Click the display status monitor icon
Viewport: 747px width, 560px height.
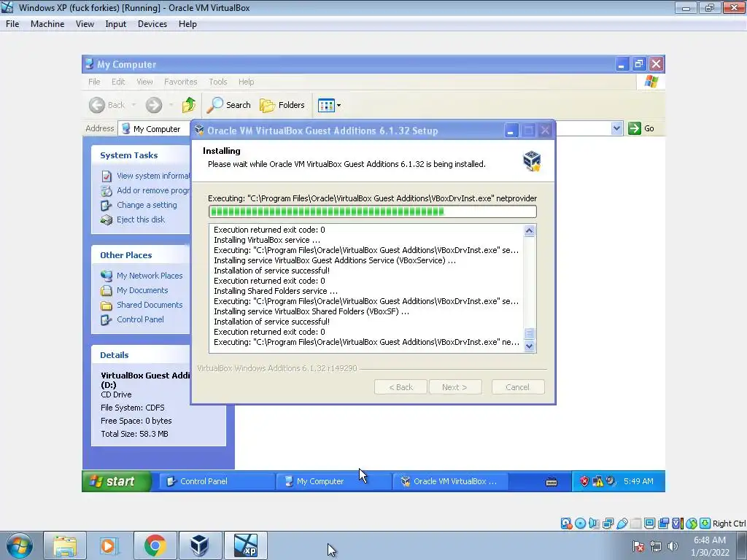649,524
